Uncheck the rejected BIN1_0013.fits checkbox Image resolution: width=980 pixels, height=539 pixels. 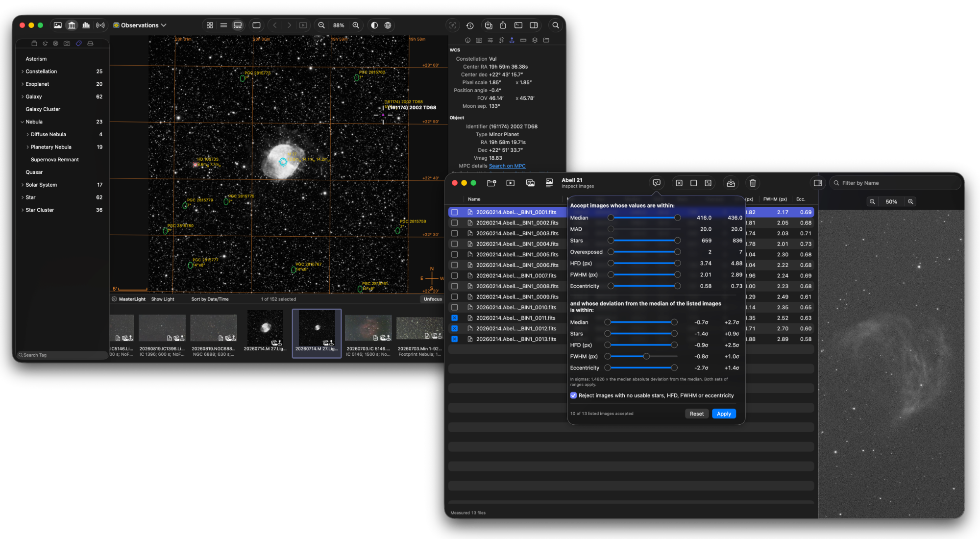coord(455,339)
